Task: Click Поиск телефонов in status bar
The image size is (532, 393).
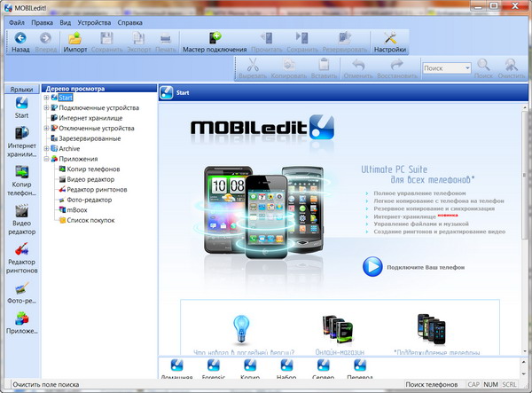Action: [x=432, y=384]
